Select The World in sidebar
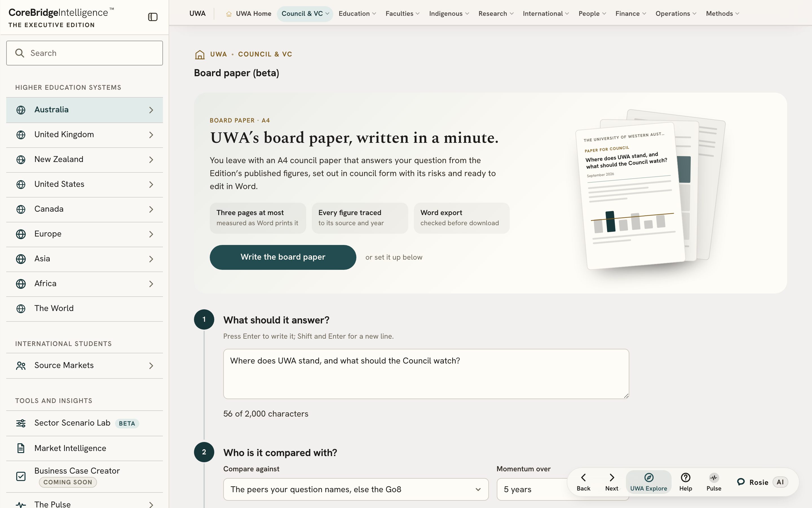The height and width of the screenshot is (508, 812). pyautogui.click(x=85, y=309)
